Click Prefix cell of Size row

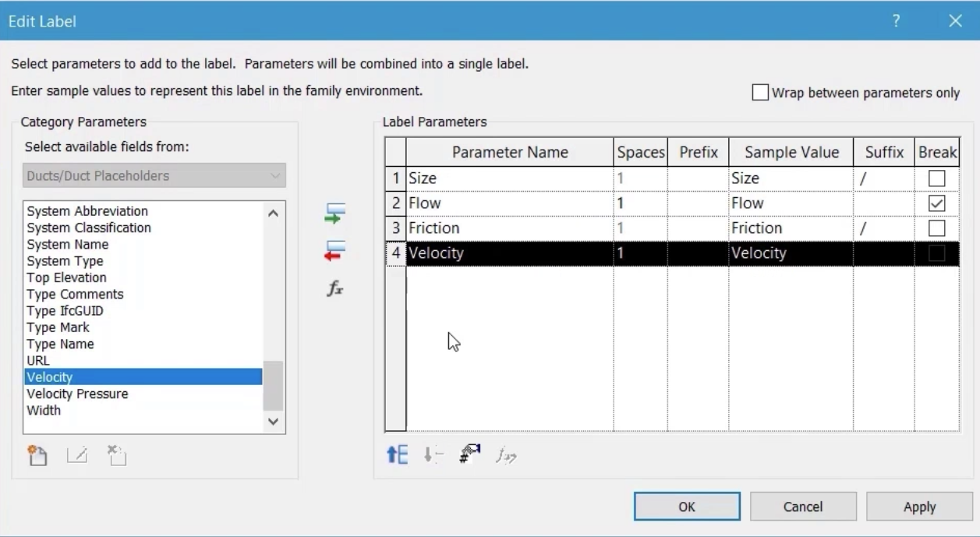[x=698, y=178]
